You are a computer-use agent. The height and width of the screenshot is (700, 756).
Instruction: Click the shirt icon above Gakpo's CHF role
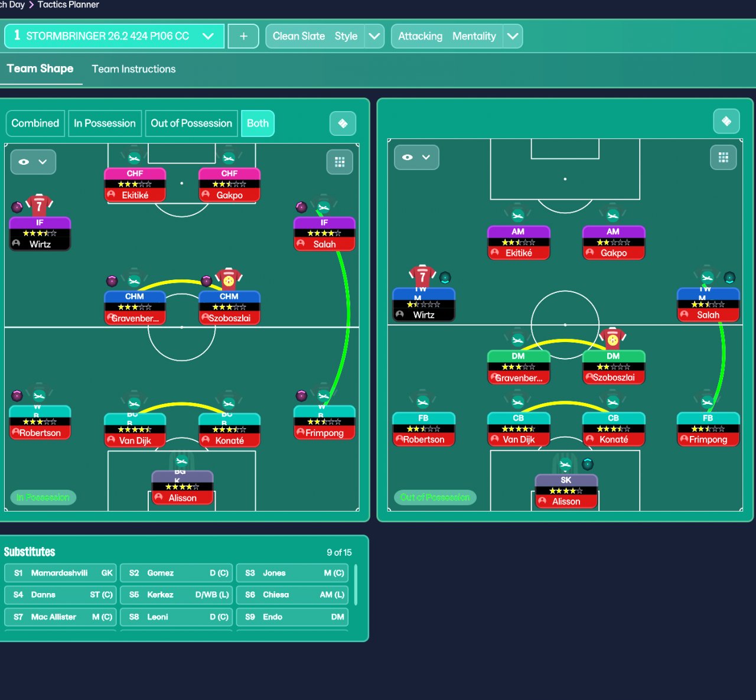pyautogui.click(x=229, y=157)
